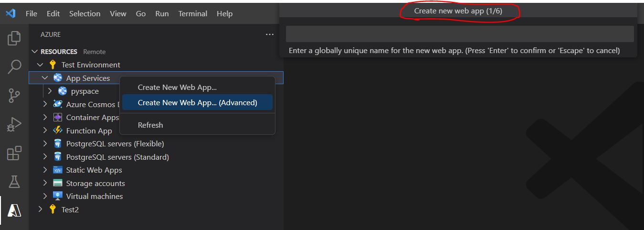Screen dimensions: 644x230
Task: Select Virtual machines tree item
Action: 94,196
